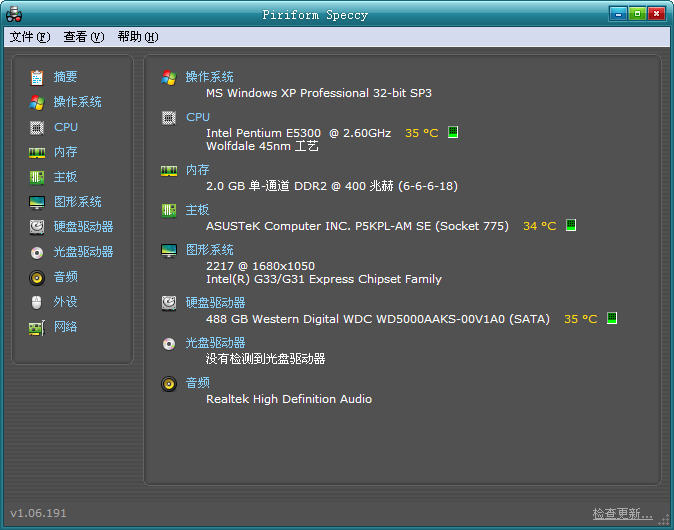Open the Help (帮助) menu
Viewport: 674px width, 530px height.
[x=137, y=37]
